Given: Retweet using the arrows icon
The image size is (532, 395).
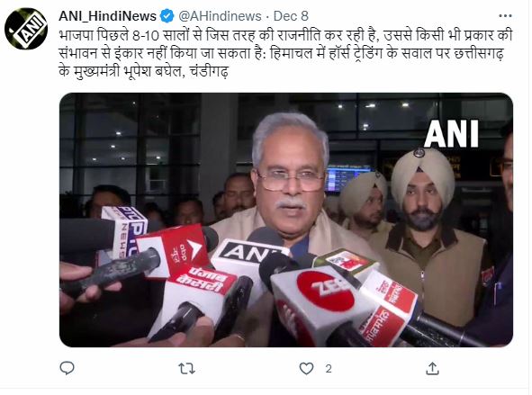Looking at the screenshot, I should (187, 369).
